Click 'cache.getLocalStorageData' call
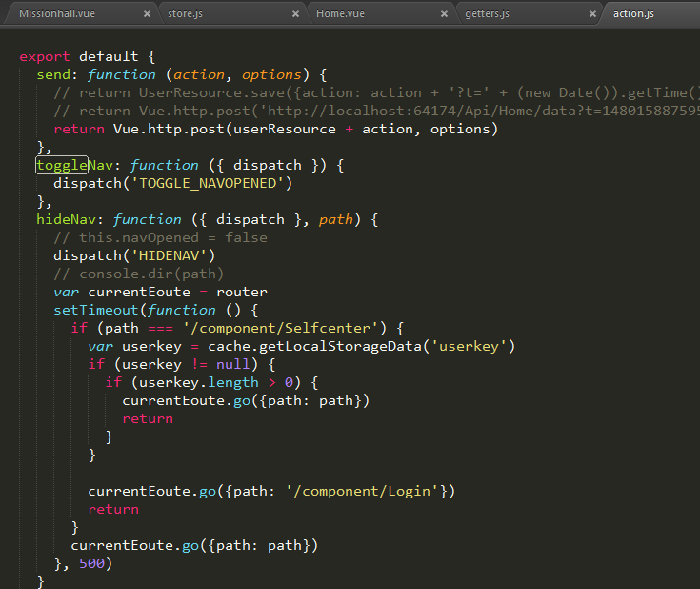 tap(314, 346)
